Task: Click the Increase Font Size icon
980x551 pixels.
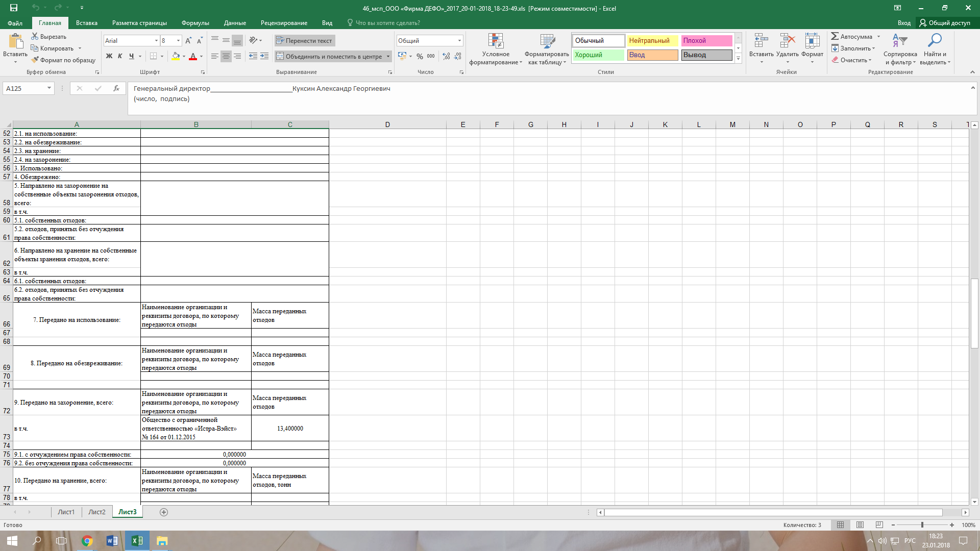Action: 188,41
